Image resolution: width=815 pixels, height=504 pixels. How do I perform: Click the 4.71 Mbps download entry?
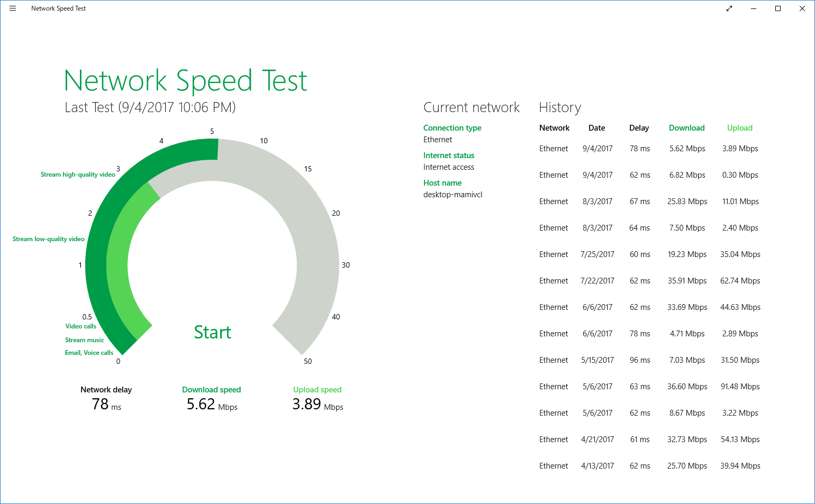point(687,334)
